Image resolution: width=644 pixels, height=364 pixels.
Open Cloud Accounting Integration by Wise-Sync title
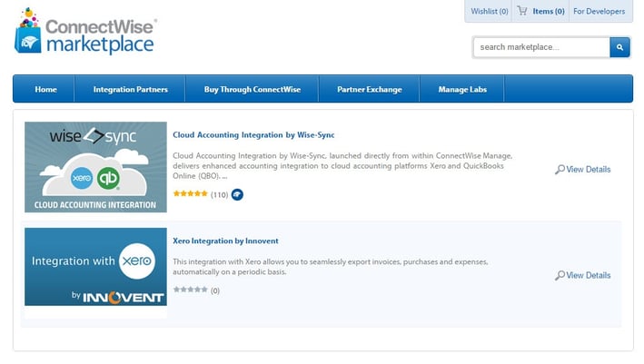coord(253,135)
